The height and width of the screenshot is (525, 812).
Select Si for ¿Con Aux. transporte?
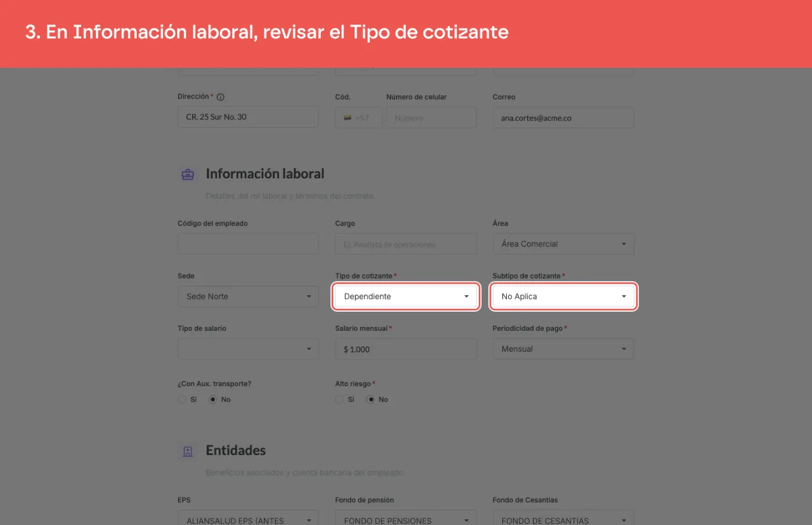click(x=182, y=399)
